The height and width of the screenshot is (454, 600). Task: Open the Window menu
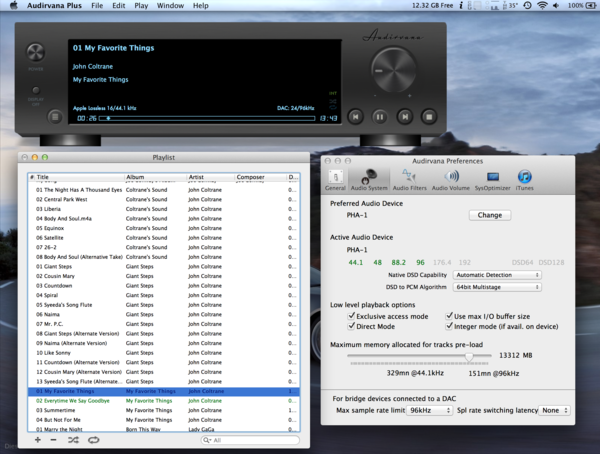(x=170, y=5)
